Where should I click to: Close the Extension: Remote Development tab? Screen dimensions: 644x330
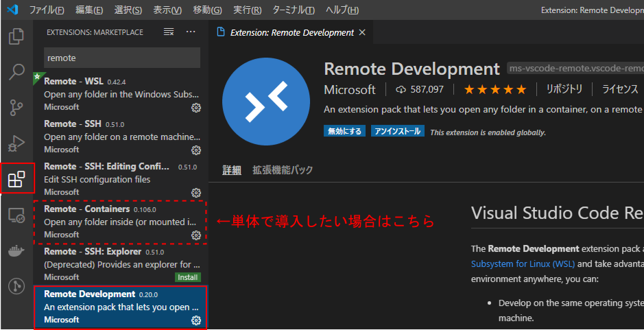pyautogui.click(x=362, y=32)
